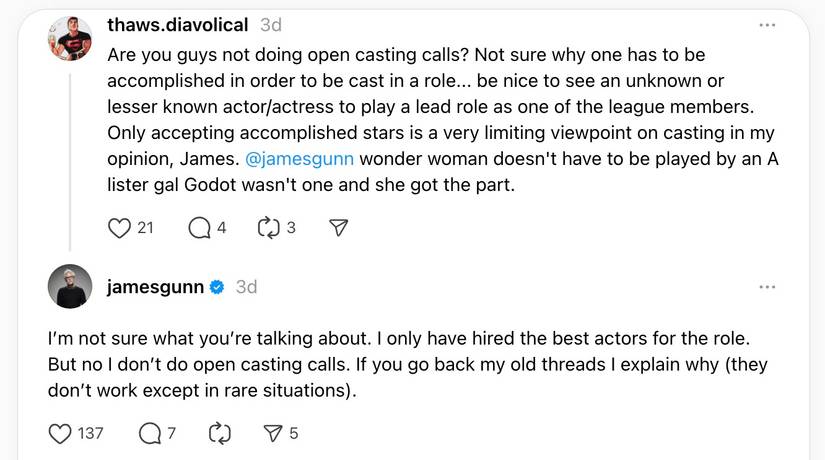This screenshot has height=460, width=825.
Task: Open jamesgunn username profile
Action: [x=155, y=287]
